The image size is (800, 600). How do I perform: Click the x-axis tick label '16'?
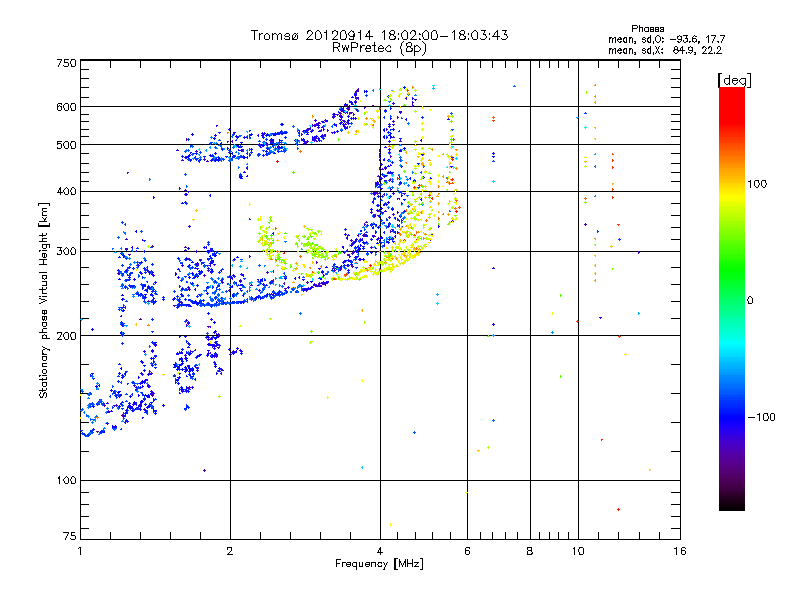(680, 551)
